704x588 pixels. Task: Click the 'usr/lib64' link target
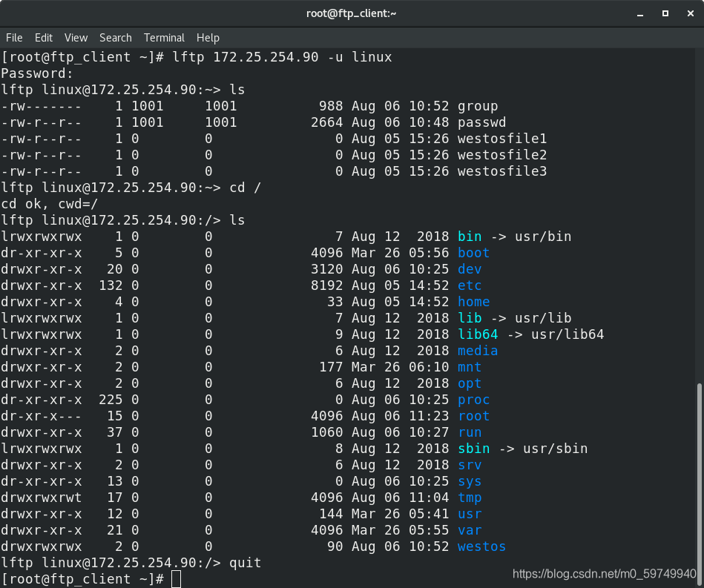click(x=568, y=334)
